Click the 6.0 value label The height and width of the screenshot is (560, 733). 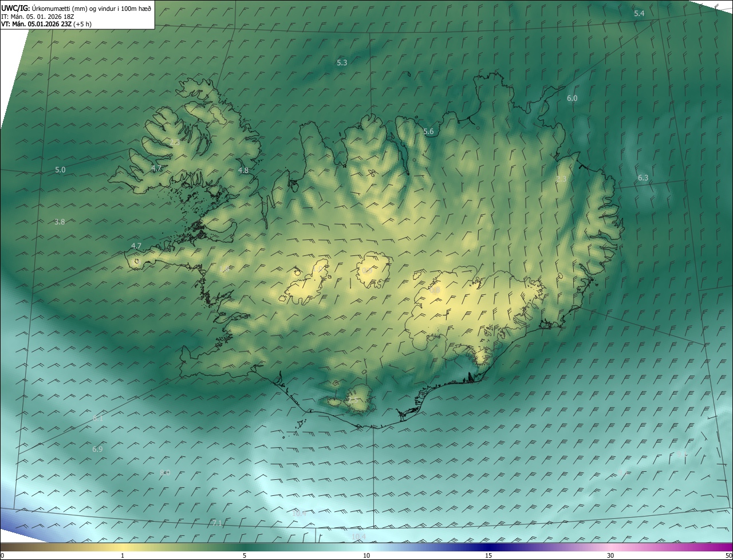[572, 98]
